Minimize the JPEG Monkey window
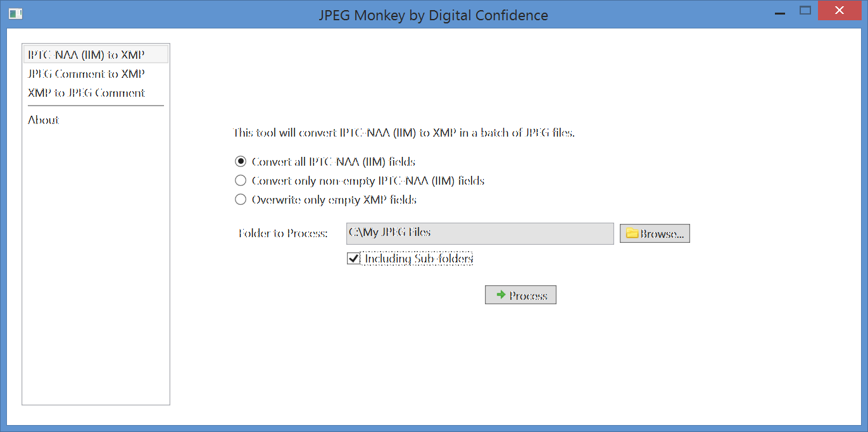Viewport: 868px width, 432px height. click(780, 11)
